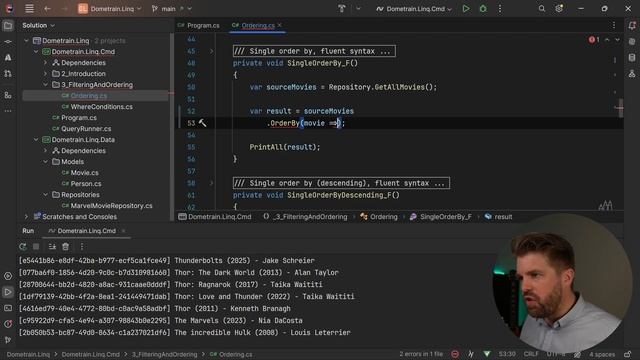Click the build hammer icon in toolbar
Image resolution: width=640 pixels, height=360 pixels.
pyautogui.click(x=342, y=9)
